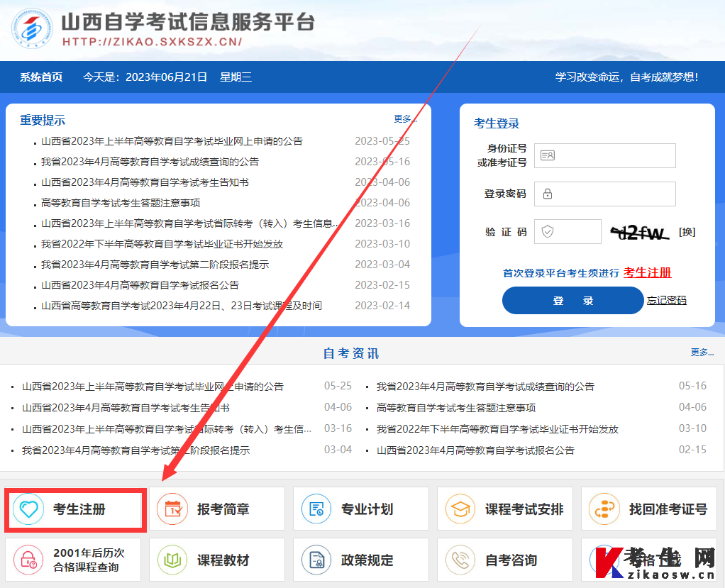725x588 pixels.
Task: Open 自考资讯 item 考生告知书 04-06
Action: [x=126, y=408]
